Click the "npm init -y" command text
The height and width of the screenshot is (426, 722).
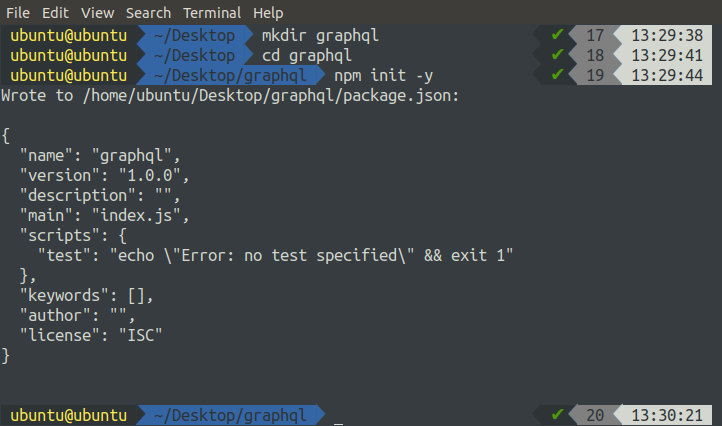(x=384, y=75)
